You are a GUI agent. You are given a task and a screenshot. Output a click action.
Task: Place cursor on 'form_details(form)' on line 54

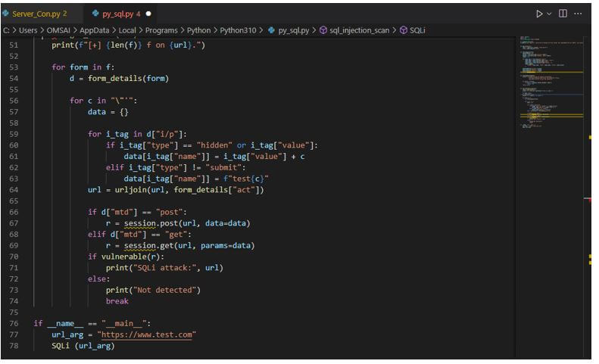point(129,78)
